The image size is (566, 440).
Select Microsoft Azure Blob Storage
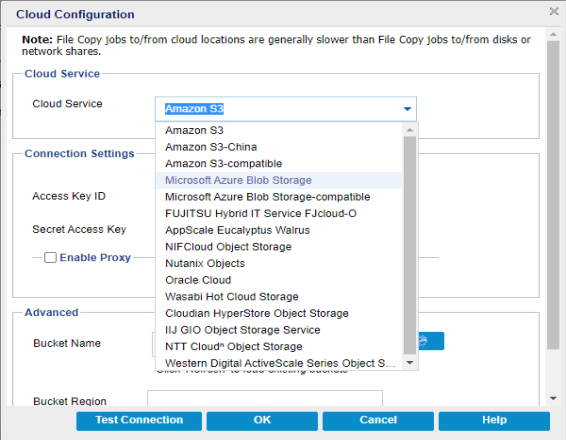pyautogui.click(x=279, y=180)
